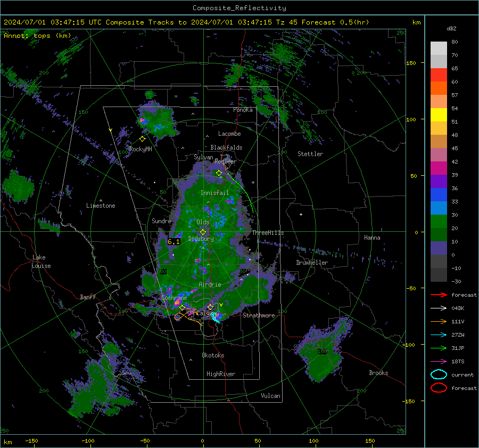The image size is (479, 448).
Task: Click the yellow diamond marker beside Calgary
Action: point(210,307)
